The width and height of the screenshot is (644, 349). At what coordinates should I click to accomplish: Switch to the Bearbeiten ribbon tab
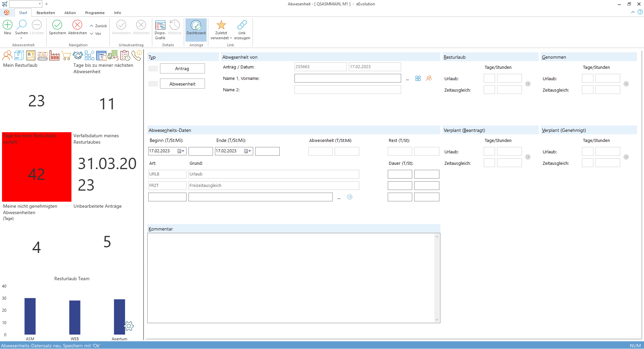tap(46, 13)
